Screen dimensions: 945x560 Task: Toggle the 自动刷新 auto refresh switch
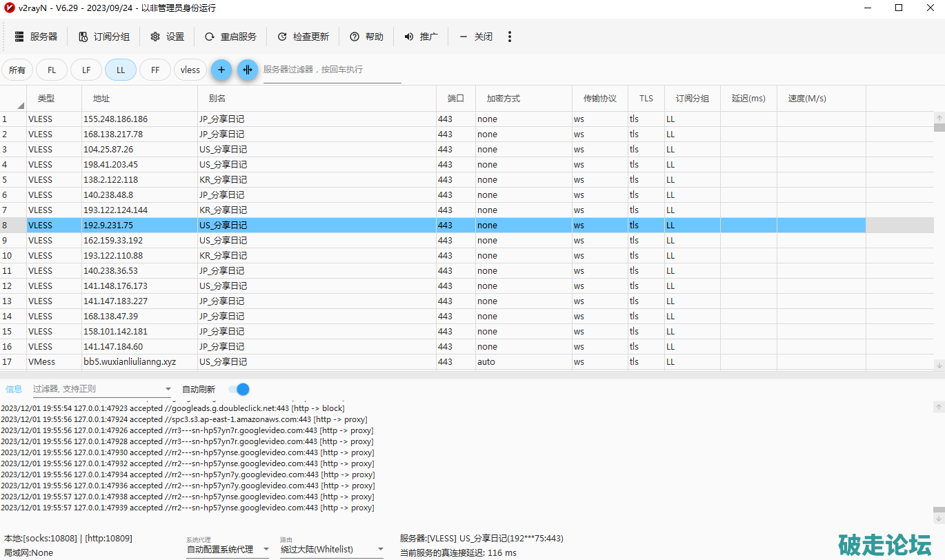[239, 389]
